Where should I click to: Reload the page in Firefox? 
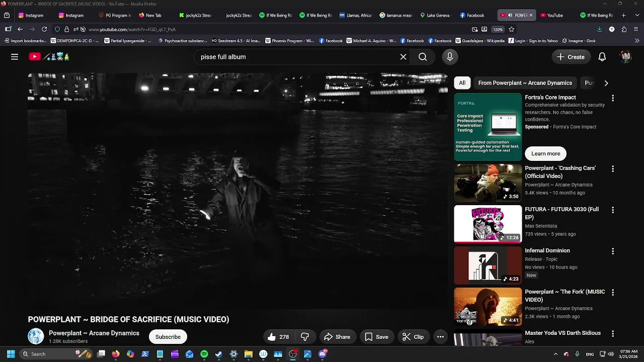coord(44,29)
